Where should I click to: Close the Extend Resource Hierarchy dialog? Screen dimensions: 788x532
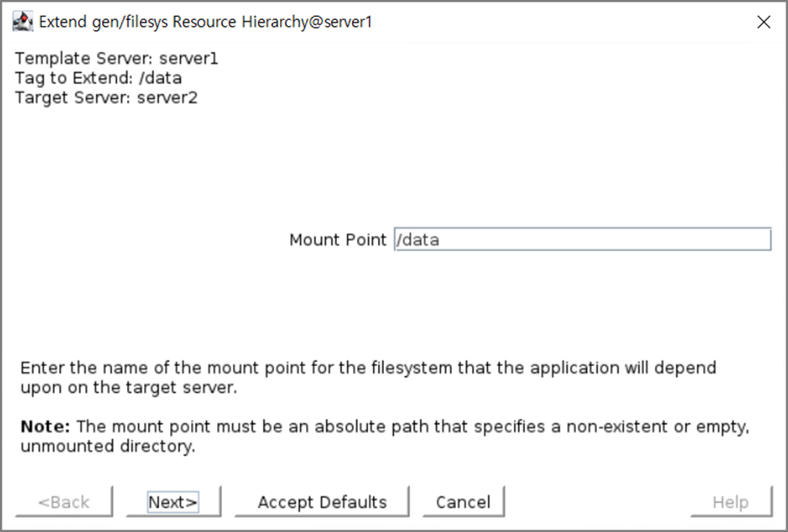pos(764,22)
